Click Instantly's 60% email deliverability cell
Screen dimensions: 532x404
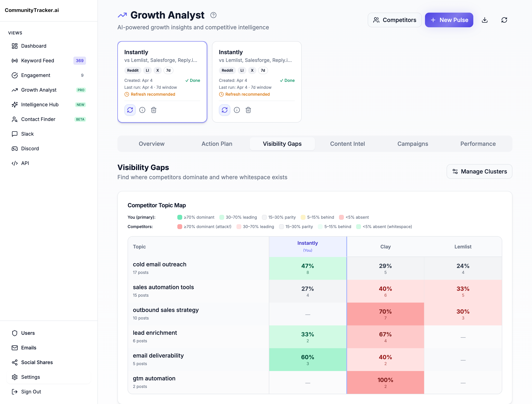(307, 360)
